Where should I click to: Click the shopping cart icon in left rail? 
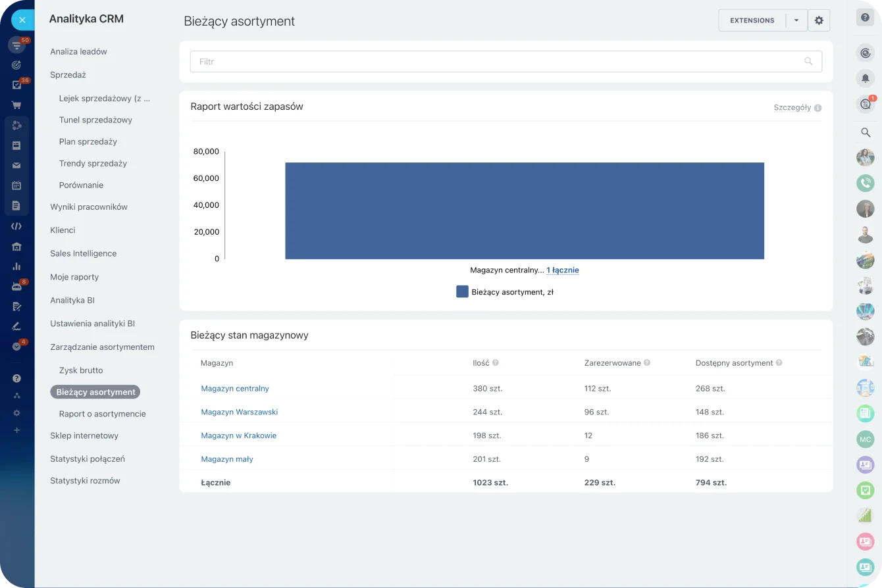click(16, 105)
